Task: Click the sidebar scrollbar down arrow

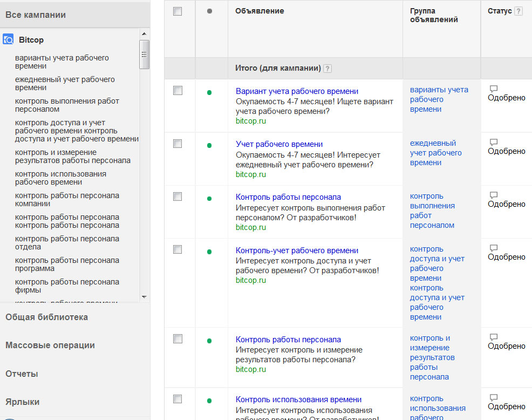Action: tap(144, 296)
